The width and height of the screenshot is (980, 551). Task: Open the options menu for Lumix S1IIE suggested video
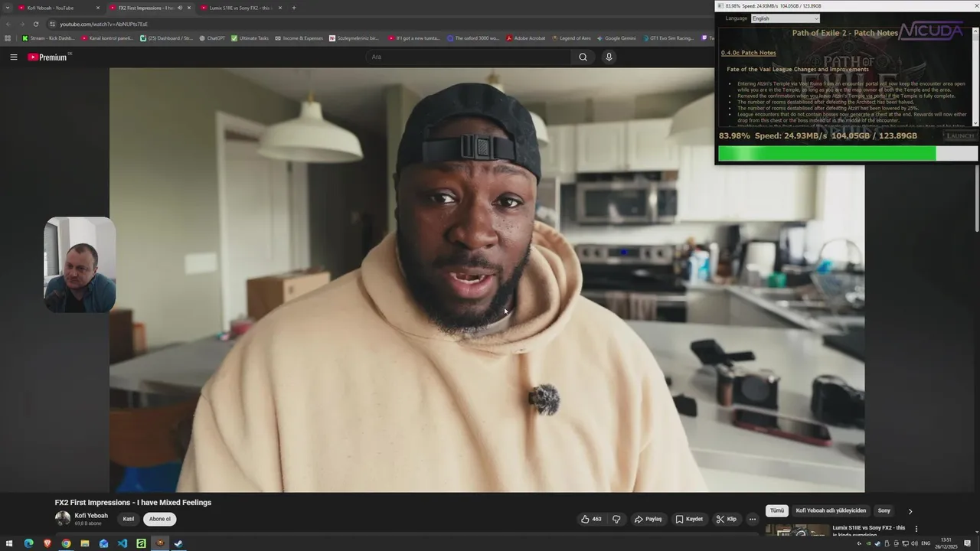(x=916, y=529)
